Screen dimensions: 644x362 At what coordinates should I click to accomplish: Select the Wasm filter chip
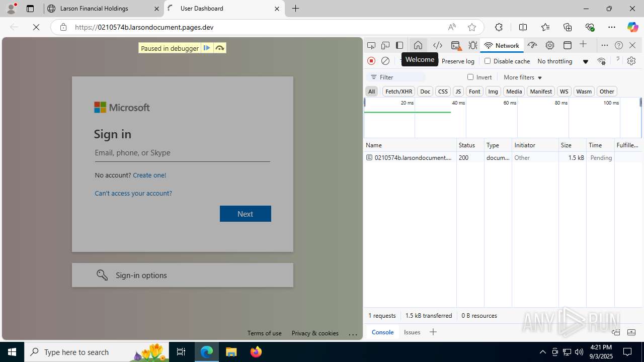click(x=584, y=92)
